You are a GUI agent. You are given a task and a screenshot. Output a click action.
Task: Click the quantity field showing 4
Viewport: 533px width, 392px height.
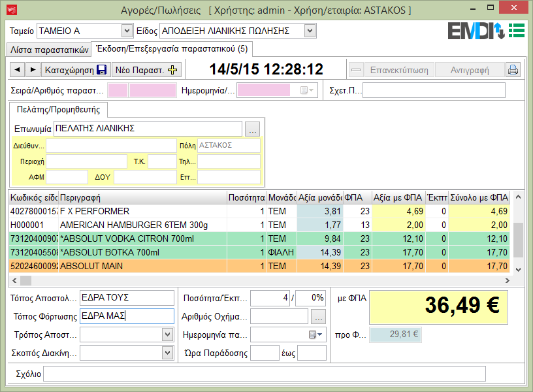pyautogui.click(x=270, y=298)
